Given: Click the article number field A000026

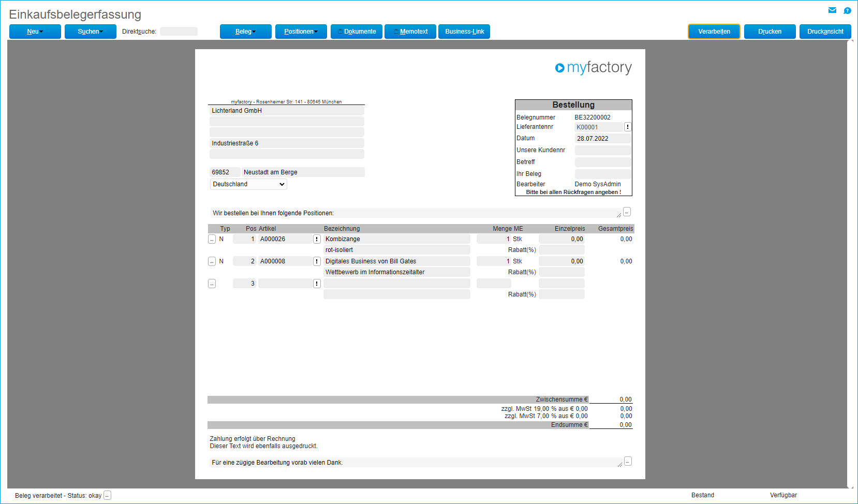Looking at the screenshot, I should [285, 239].
